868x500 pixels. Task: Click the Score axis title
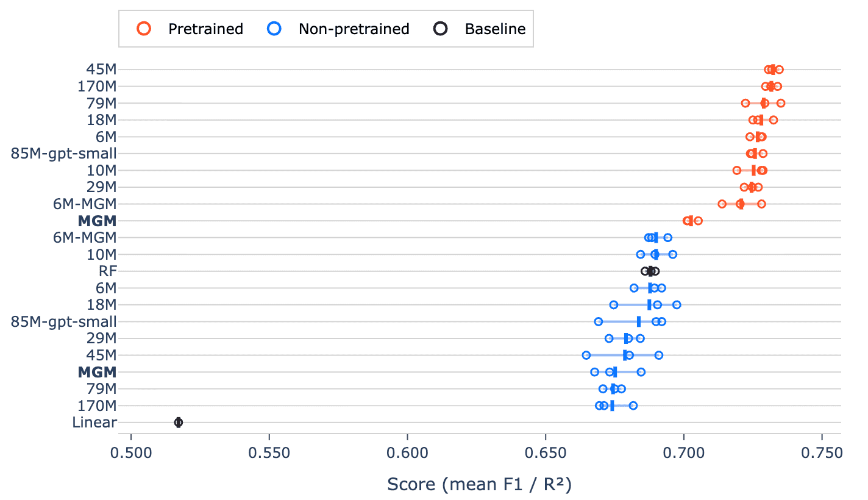click(x=480, y=485)
